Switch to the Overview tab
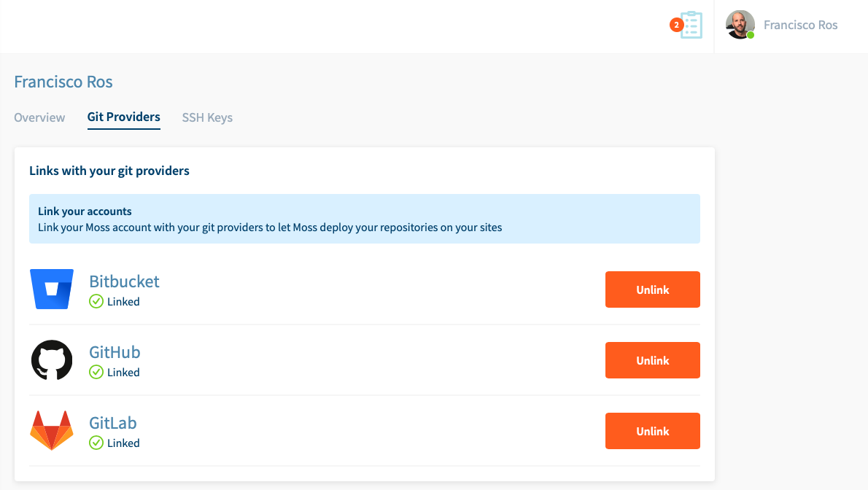The image size is (868, 490). 39,117
